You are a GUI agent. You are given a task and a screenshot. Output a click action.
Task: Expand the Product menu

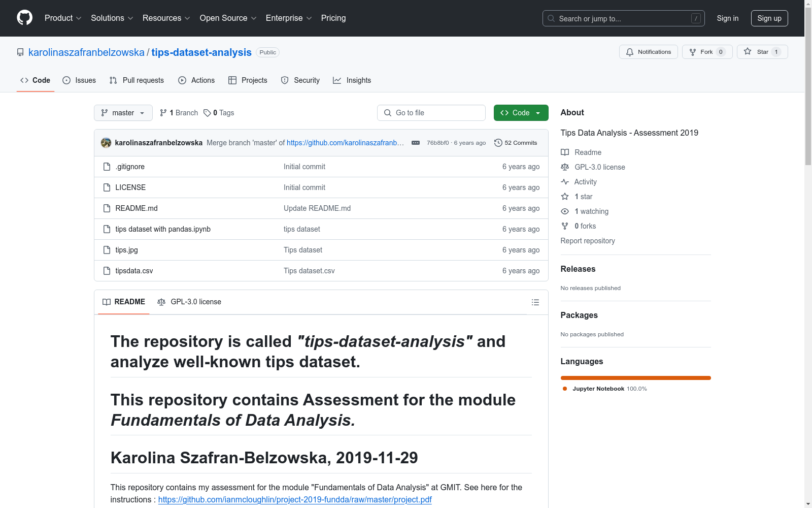tap(63, 18)
